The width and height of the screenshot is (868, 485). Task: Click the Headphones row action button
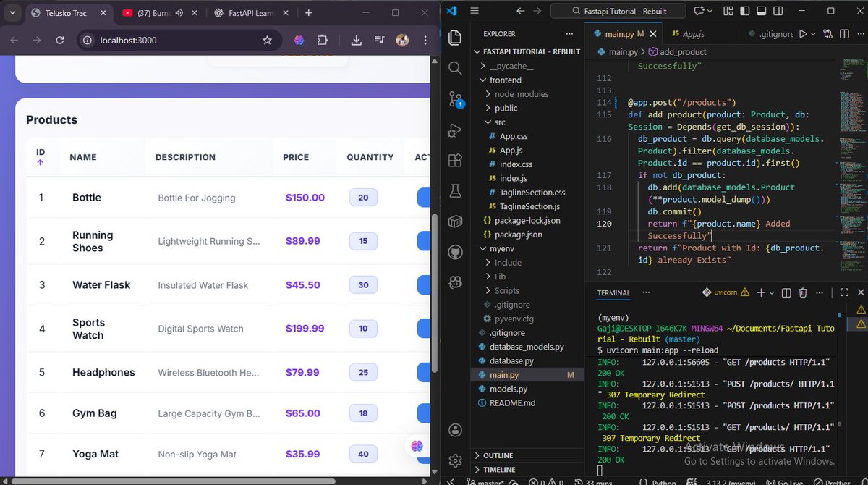click(x=423, y=372)
